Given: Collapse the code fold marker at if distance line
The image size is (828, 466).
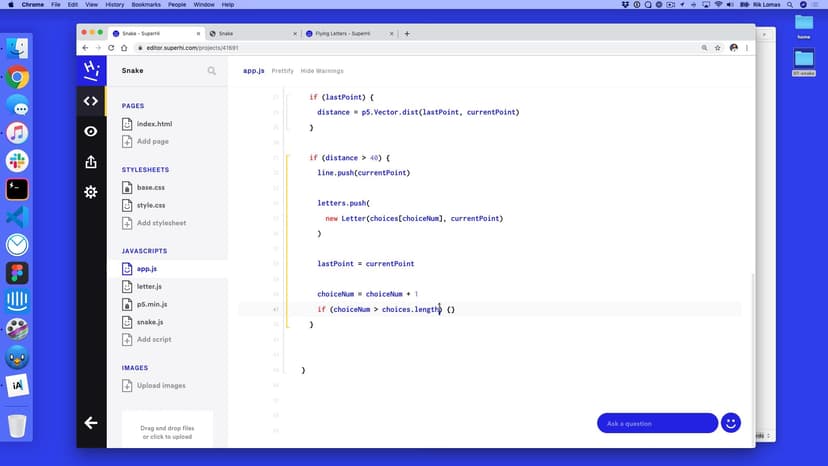Looking at the screenshot, I should (x=287, y=158).
